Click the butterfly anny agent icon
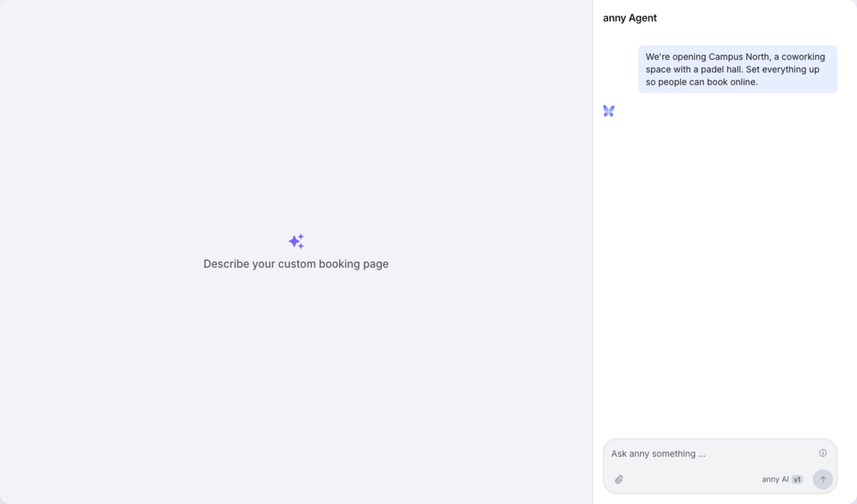 click(609, 111)
